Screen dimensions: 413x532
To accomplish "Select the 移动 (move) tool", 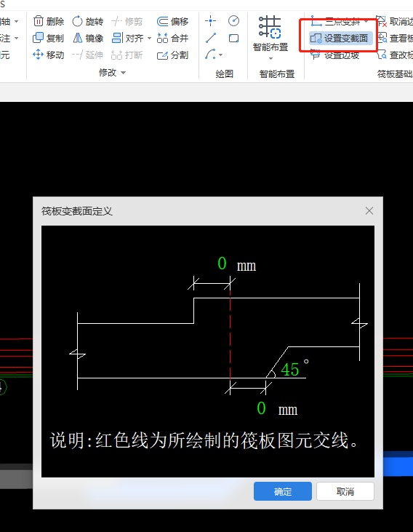I will (48, 55).
